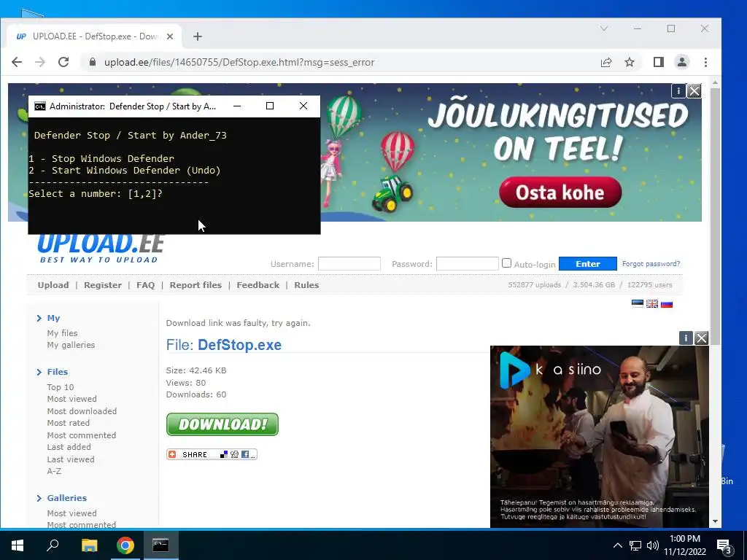Click the blue Enter login button

587,264
